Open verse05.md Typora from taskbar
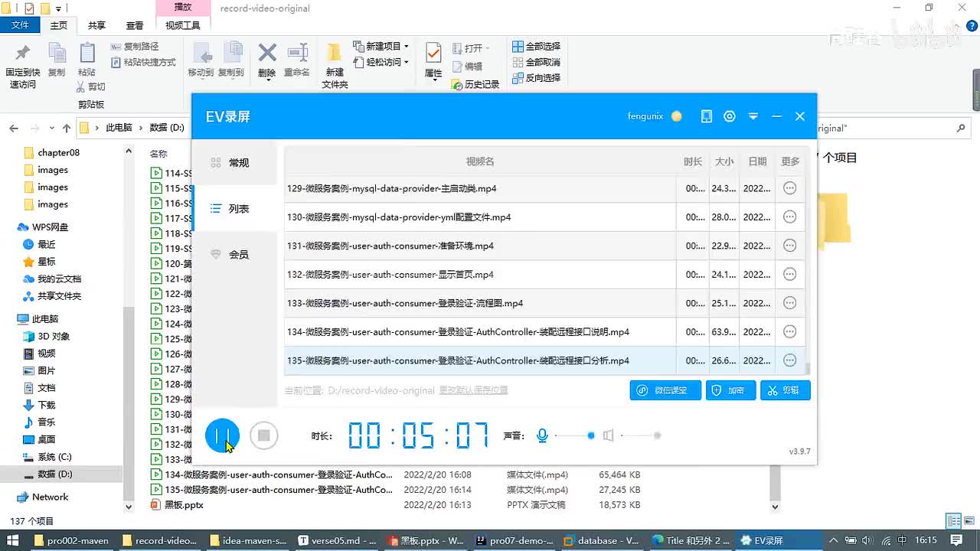This screenshot has height=551, width=980. click(x=337, y=540)
